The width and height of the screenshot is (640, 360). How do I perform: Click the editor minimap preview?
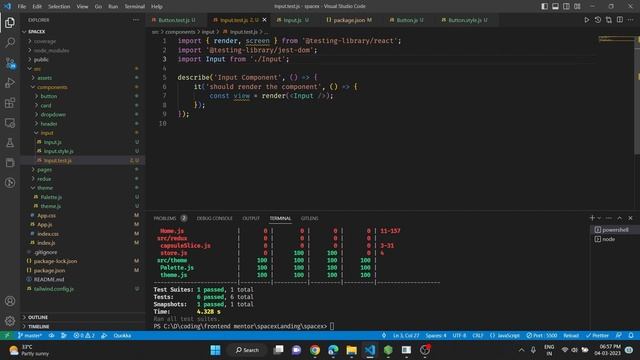[616, 40]
